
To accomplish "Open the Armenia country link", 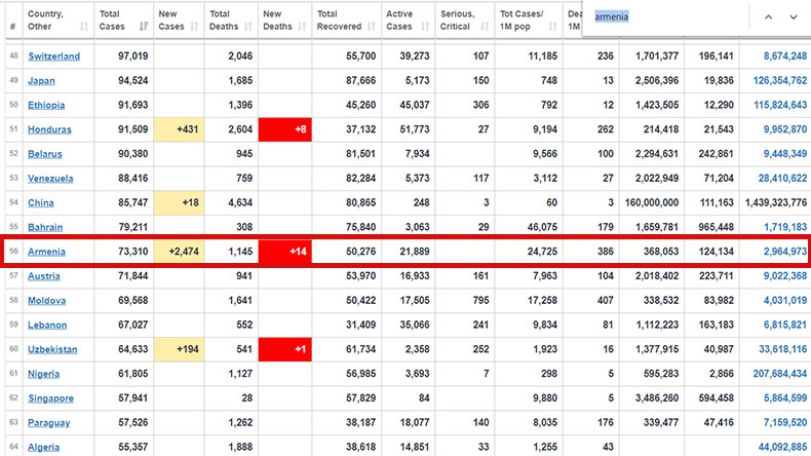I will 47,252.
